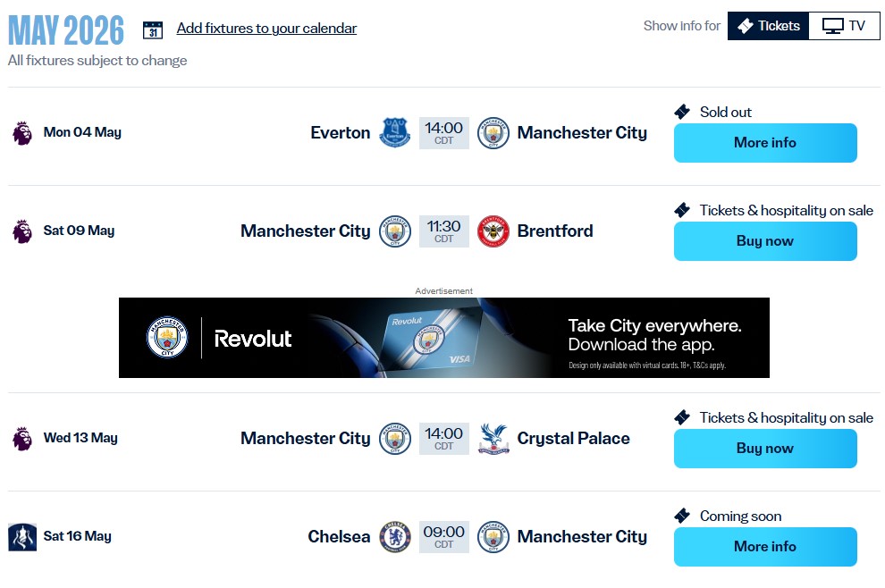Buy now for the Brentford match
This screenshot has height=588, width=885.
(x=765, y=241)
